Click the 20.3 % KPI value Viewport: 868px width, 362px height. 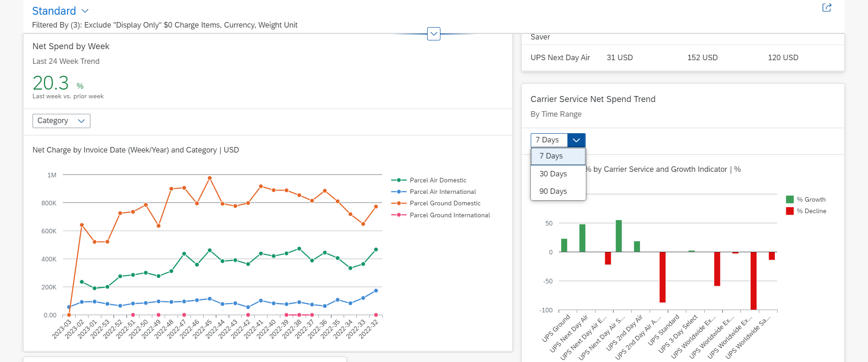(58, 83)
